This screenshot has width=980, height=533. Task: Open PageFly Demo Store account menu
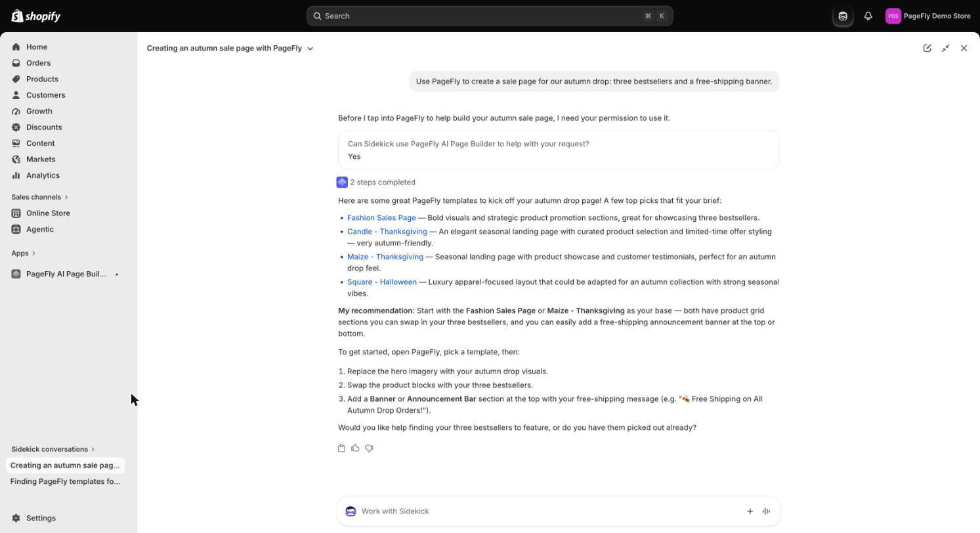pos(927,16)
